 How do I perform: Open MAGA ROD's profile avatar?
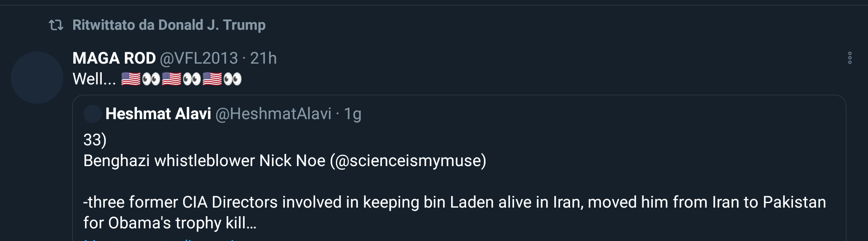point(37,78)
